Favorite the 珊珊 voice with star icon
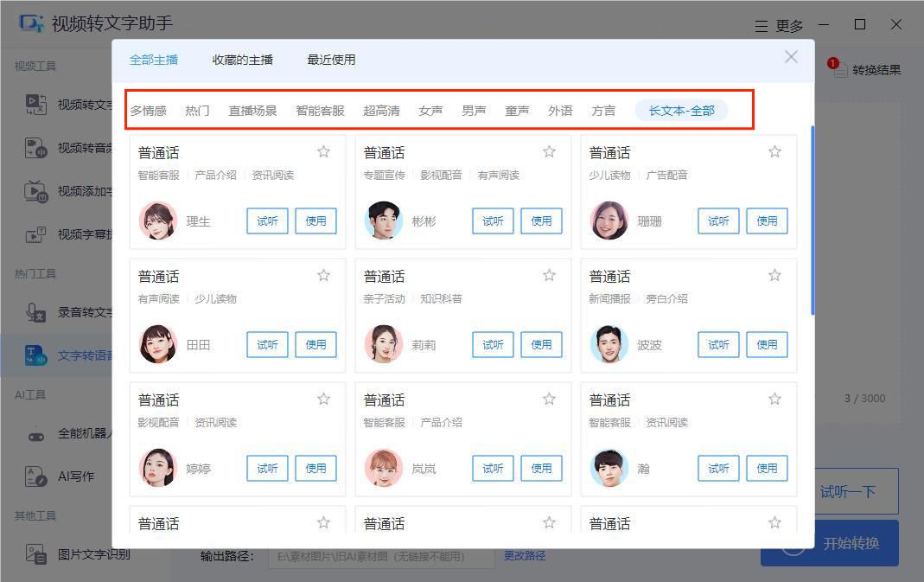 pos(775,152)
